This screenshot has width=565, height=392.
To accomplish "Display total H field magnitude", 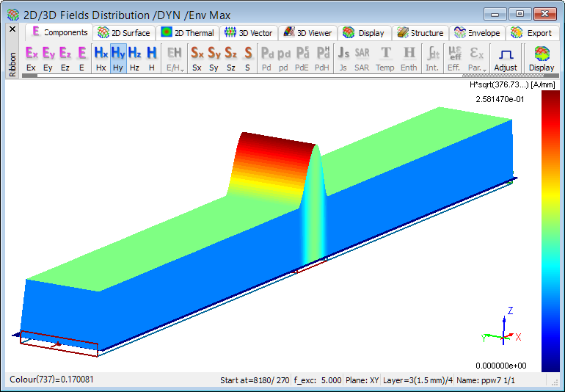I will pyautogui.click(x=151, y=58).
